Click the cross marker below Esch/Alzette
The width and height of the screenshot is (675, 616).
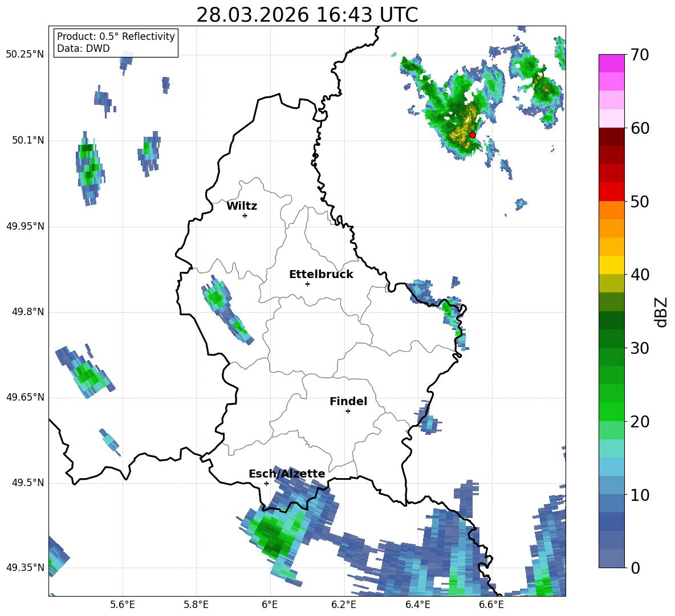pos(266,483)
